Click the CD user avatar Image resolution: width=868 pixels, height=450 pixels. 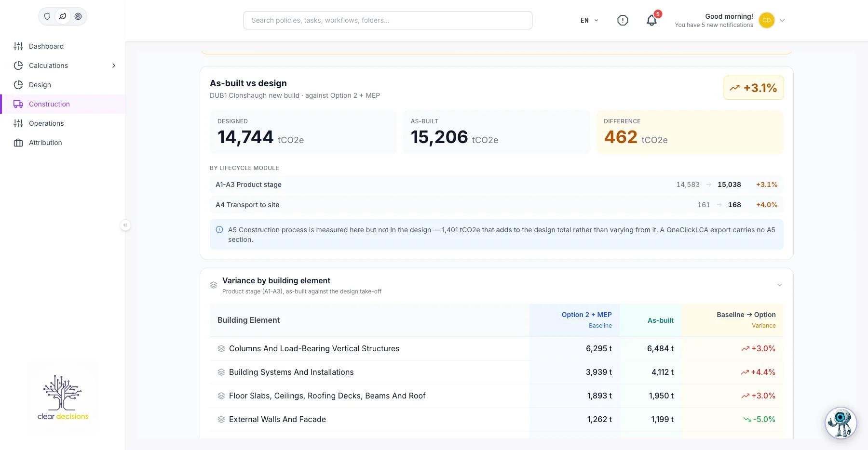tap(766, 20)
